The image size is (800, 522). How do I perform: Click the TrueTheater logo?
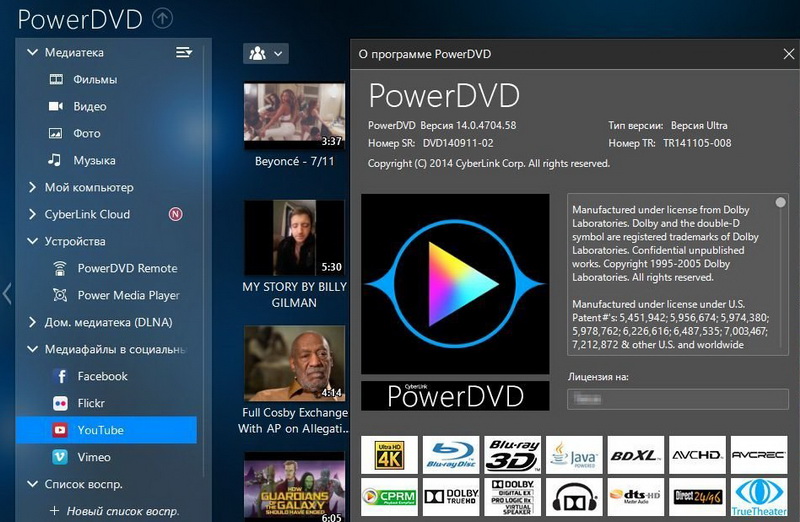758,497
